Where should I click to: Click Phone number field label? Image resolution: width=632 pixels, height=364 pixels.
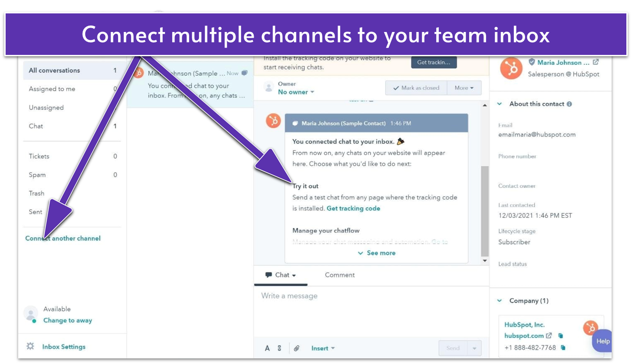pyautogui.click(x=517, y=156)
